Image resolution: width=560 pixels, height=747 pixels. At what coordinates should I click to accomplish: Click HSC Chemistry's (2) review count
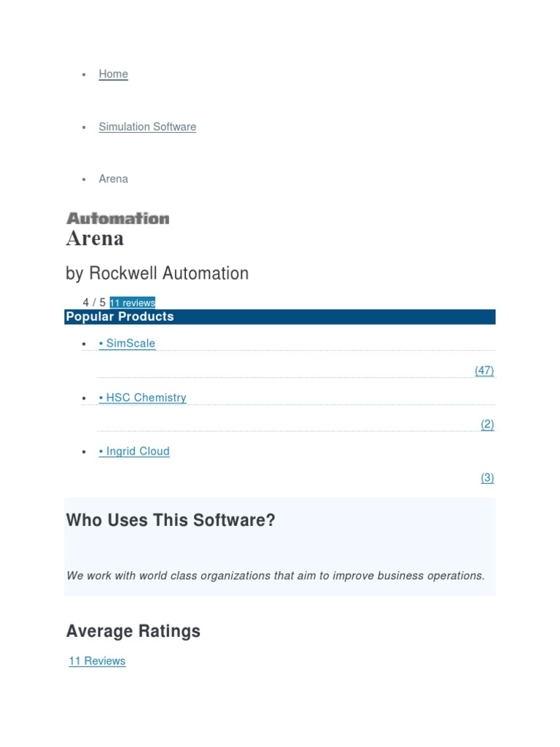tap(487, 425)
